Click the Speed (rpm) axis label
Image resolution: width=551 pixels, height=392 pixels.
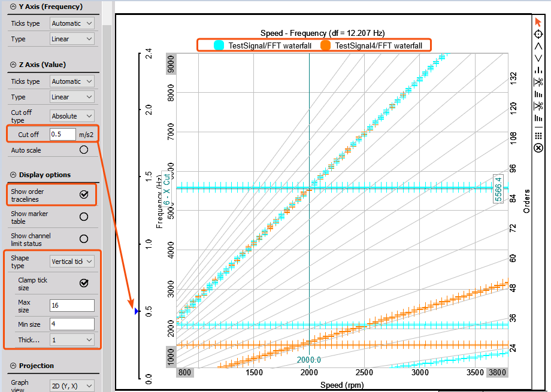[x=342, y=385]
